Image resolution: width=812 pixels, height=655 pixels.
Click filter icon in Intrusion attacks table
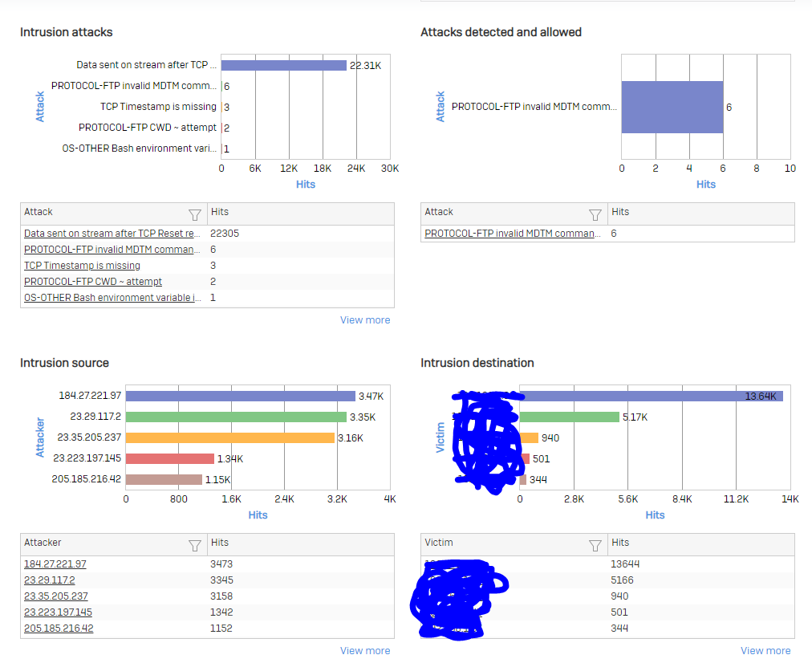pos(194,214)
